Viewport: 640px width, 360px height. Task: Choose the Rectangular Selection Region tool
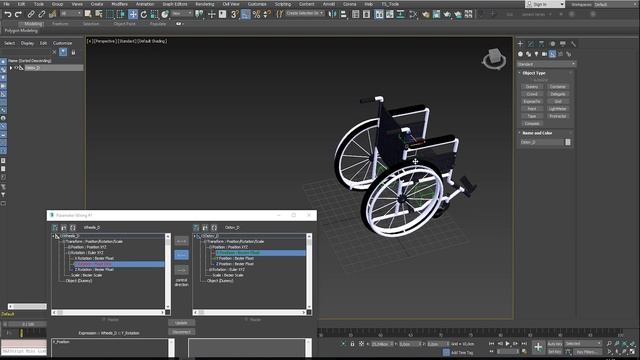pyautogui.click(x=110, y=14)
